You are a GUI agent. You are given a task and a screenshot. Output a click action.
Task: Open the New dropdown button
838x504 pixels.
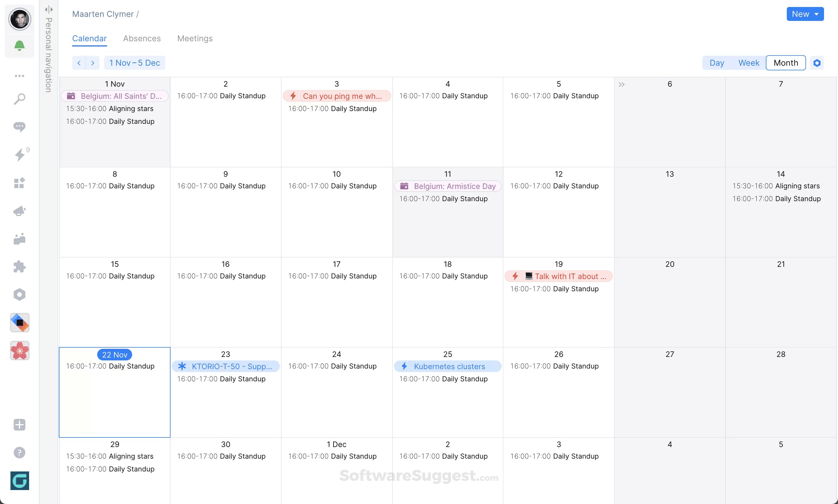pos(805,14)
